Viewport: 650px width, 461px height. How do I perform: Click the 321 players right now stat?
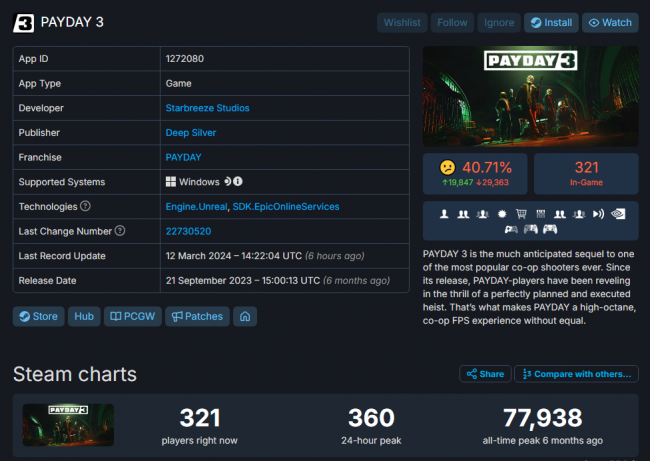pyautogui.click(x=200, y=426)
